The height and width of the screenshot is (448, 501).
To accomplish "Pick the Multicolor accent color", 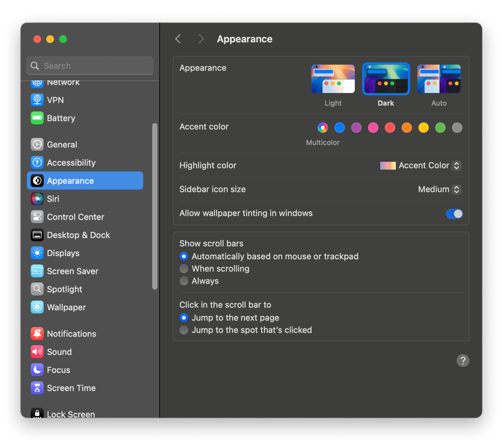I will (x=323, y=128).
